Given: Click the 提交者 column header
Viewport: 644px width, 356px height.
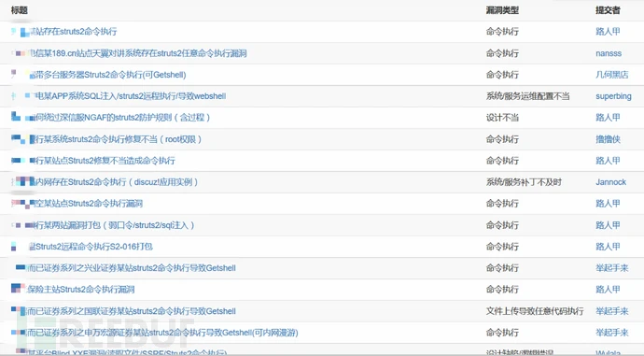Looking at the screenshot, I should (x=608, y=10).
